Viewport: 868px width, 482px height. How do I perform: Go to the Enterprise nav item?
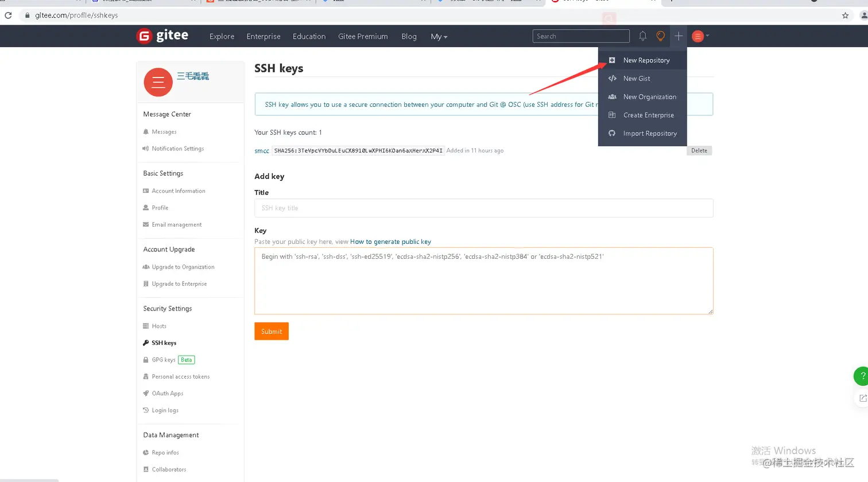[263, 36]
